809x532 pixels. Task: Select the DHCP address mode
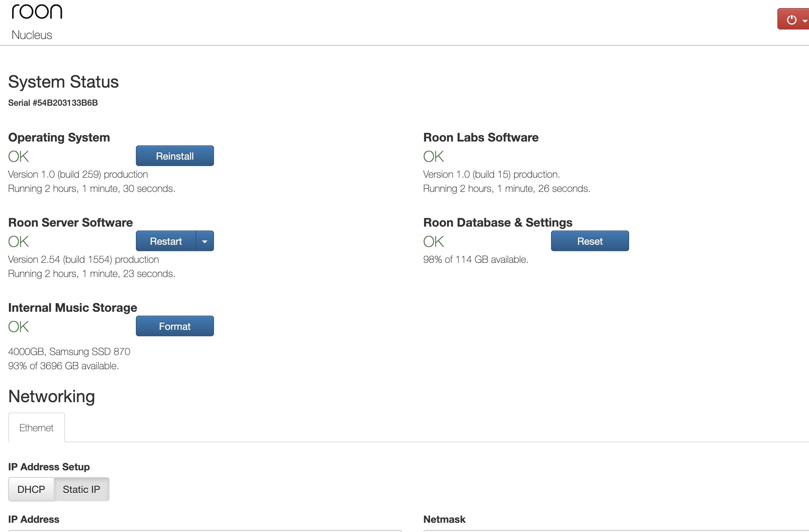pyautogui.click(x=31, y=489)
